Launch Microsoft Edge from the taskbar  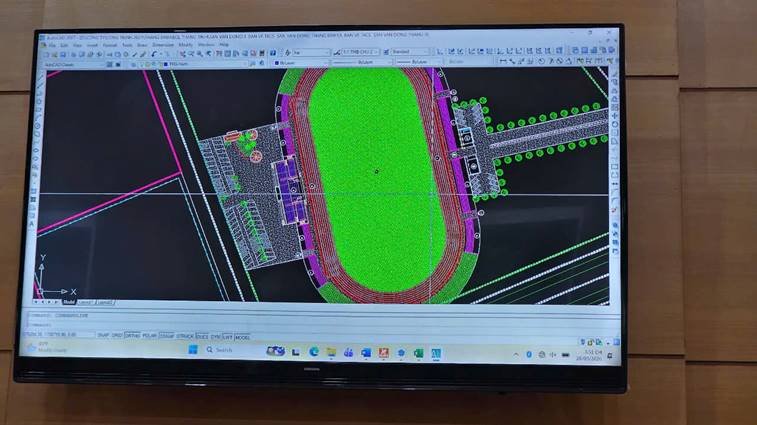[314, 352]
